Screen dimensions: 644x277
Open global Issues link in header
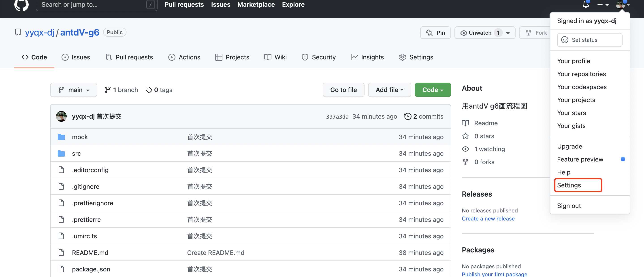(x=220, y=4)
